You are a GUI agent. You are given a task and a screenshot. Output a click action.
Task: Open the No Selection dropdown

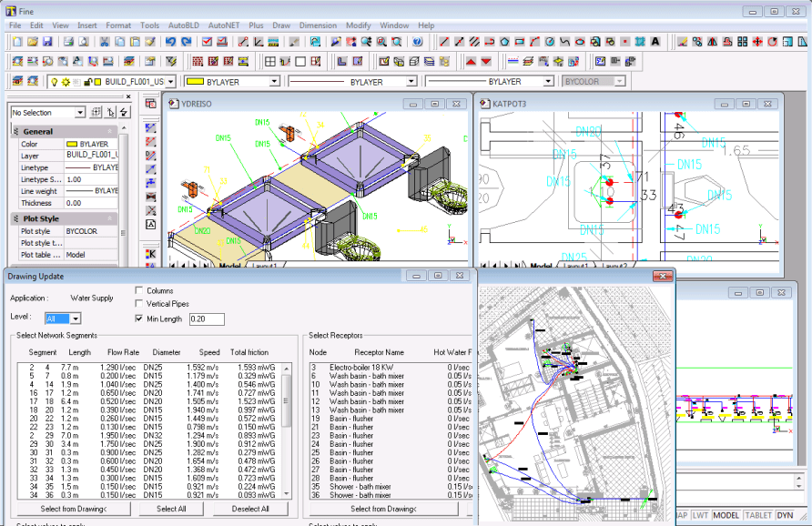coord(80,113)
